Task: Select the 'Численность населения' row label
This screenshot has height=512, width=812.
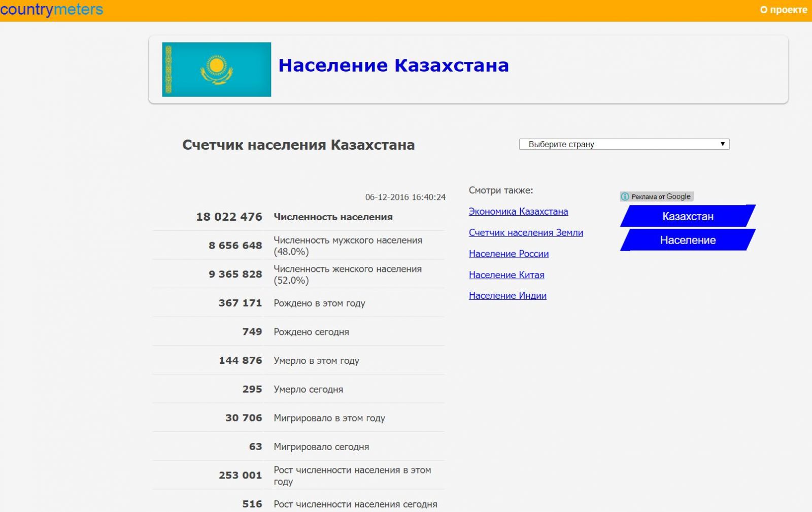Action: [333, 217]
